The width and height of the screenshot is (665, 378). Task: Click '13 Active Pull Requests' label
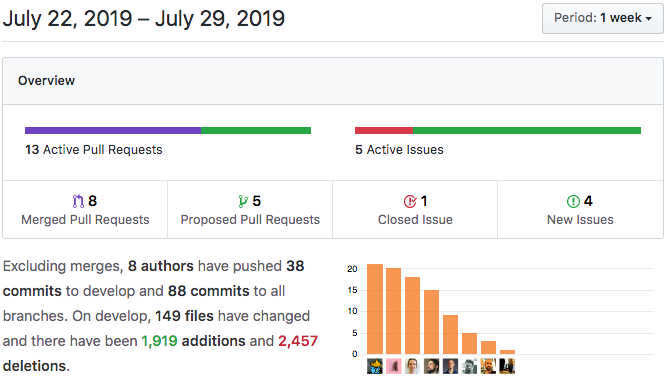[x=94, y=150]
